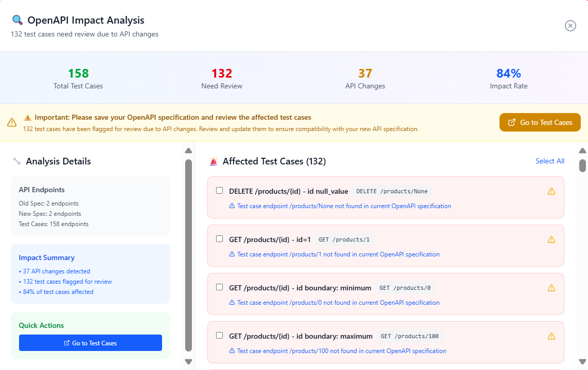The width and height of the screenshot is (588, 370).
Task: Check the GET /products/{id} boundary maximum test case
Action: pyautogui.click(x=219, y=335)
